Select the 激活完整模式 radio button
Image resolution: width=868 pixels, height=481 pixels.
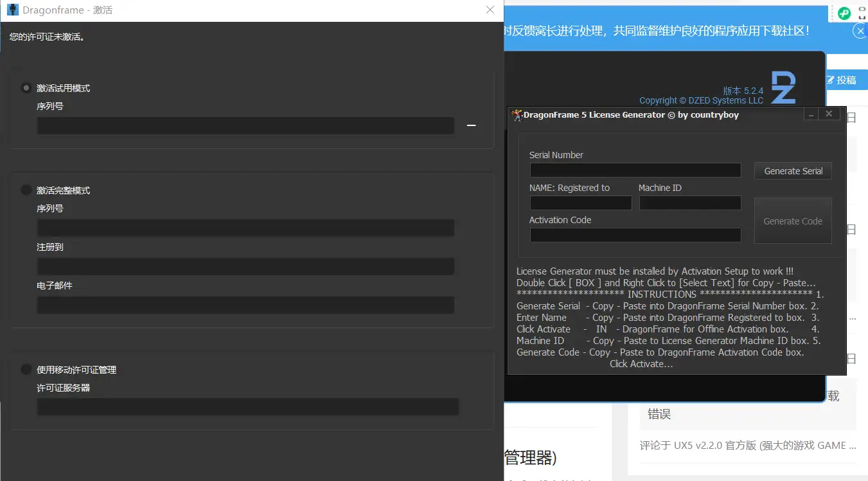click(26, 190)
